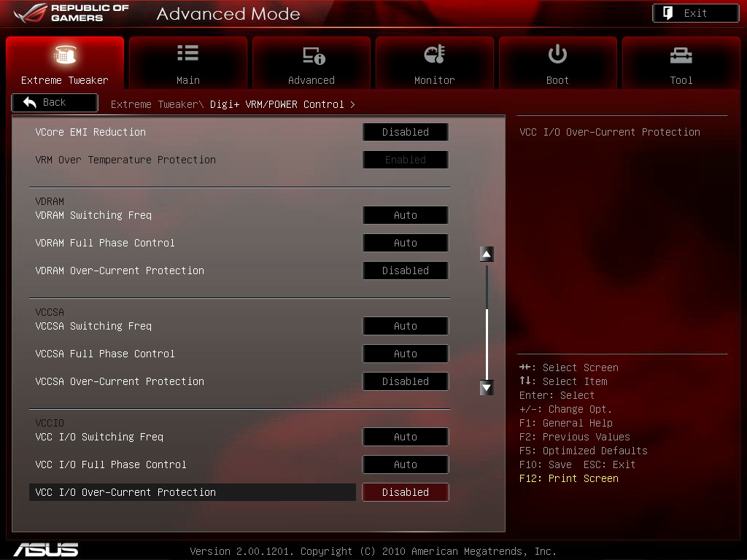Toggle VCCSA Over-Current Protection Disabled value
Image resolution: width=747 pixels, height=560 pixels.
tap(406, 381)
